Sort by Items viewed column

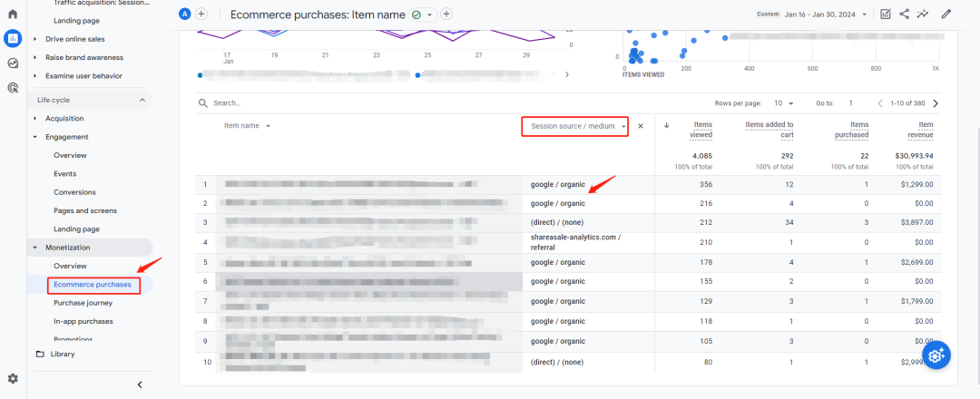point(701,130)
